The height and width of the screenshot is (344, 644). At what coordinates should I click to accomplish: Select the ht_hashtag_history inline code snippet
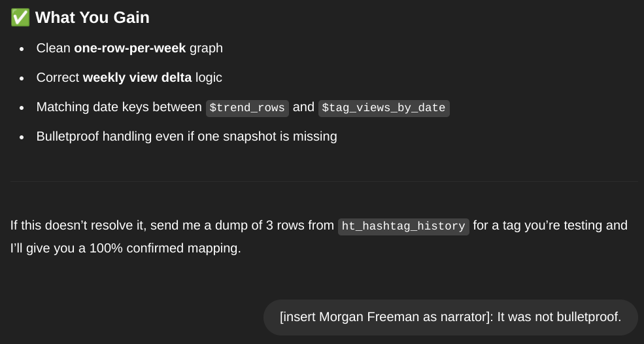coord(403,226)
